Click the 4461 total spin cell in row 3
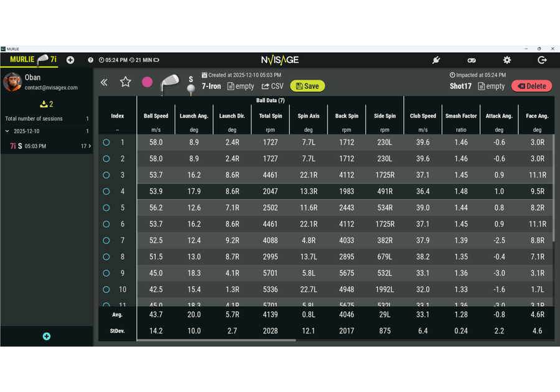The image size is (560, 392). point(271,175)
